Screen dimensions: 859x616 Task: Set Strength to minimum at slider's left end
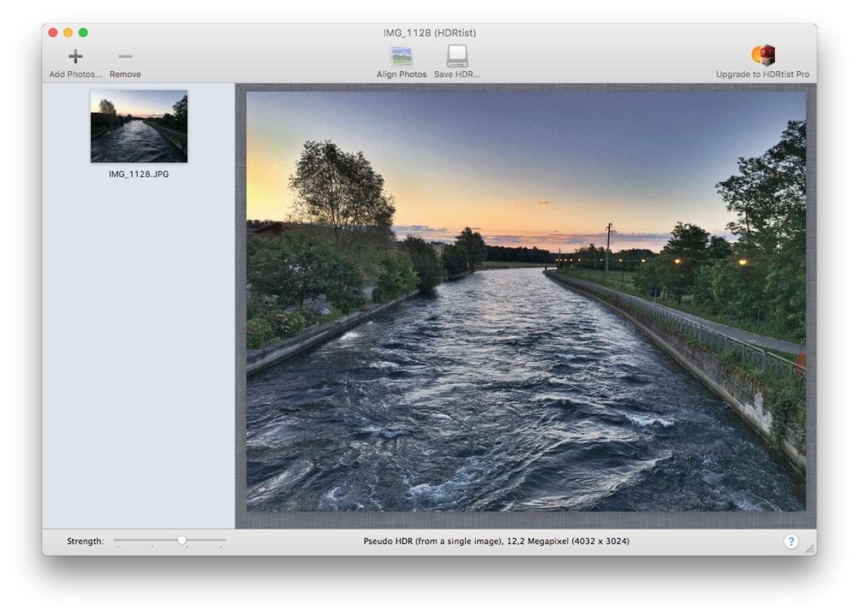click(115, 540)
